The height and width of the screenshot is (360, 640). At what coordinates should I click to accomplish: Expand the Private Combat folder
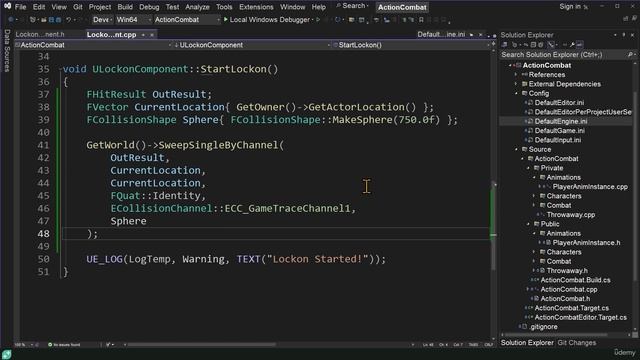(x=534, y=205)
